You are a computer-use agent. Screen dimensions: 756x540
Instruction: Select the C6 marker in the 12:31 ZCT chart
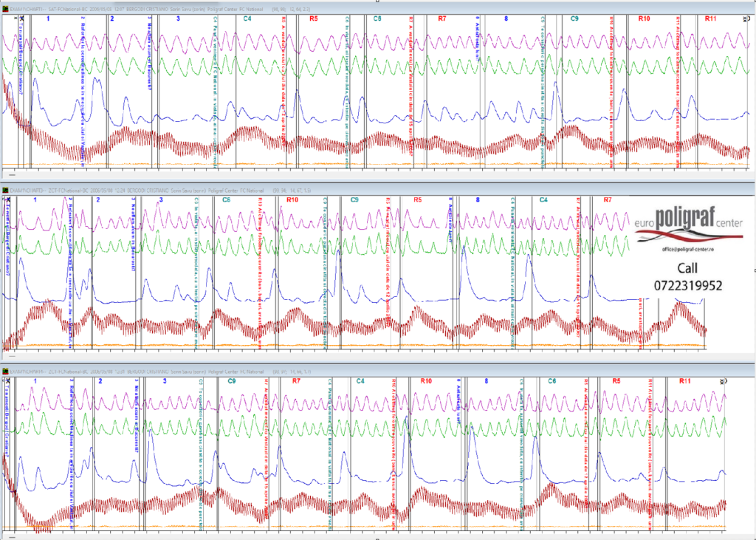click(552, 380)
